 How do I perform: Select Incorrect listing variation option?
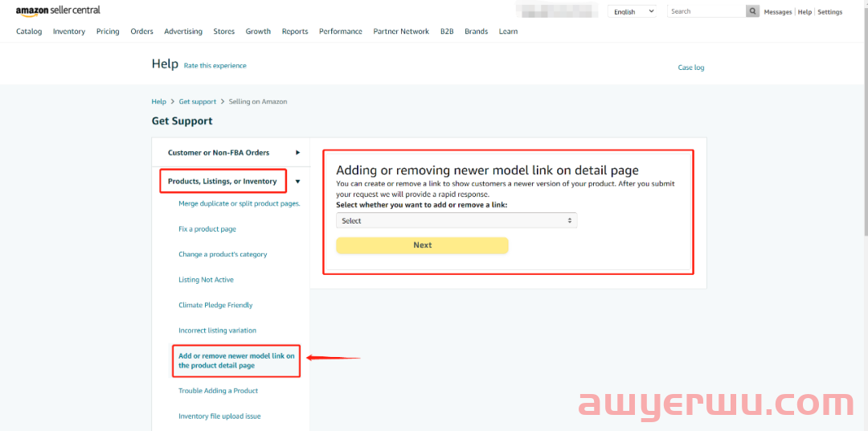pos(218,330)
